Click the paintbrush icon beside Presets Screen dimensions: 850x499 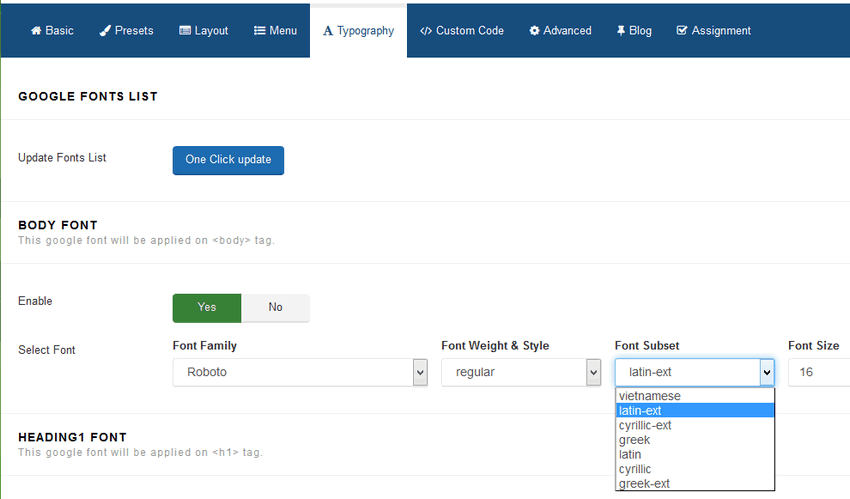[x=105, y=31]
